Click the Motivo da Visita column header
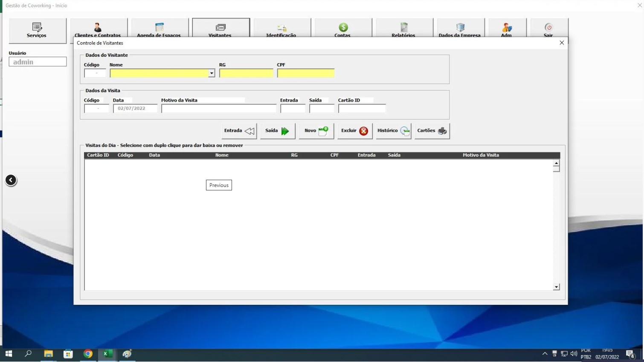The width and height of the screenshot is (644, 362). [481, 155]
